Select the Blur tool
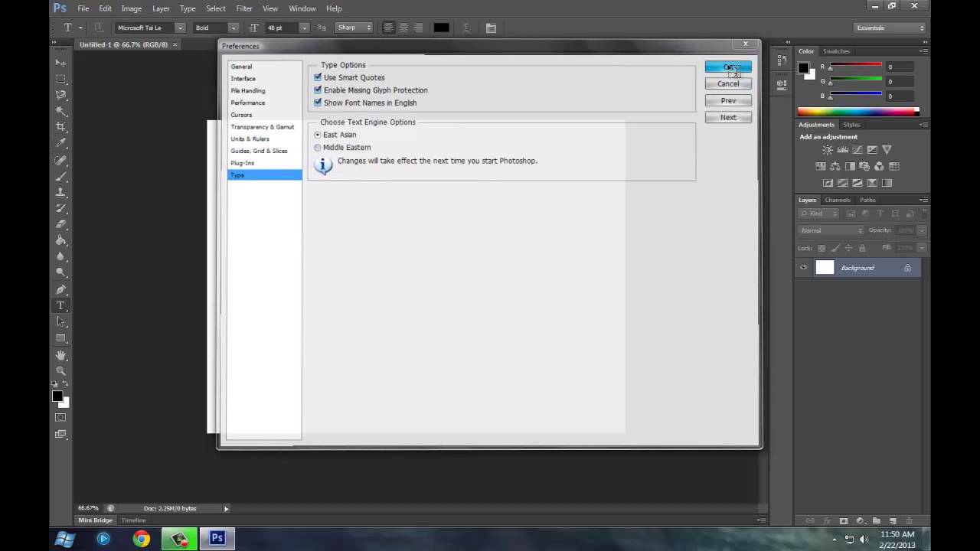The width and height of the screenshot is (980, 551). pyautogui.click(x=60, y=257)
